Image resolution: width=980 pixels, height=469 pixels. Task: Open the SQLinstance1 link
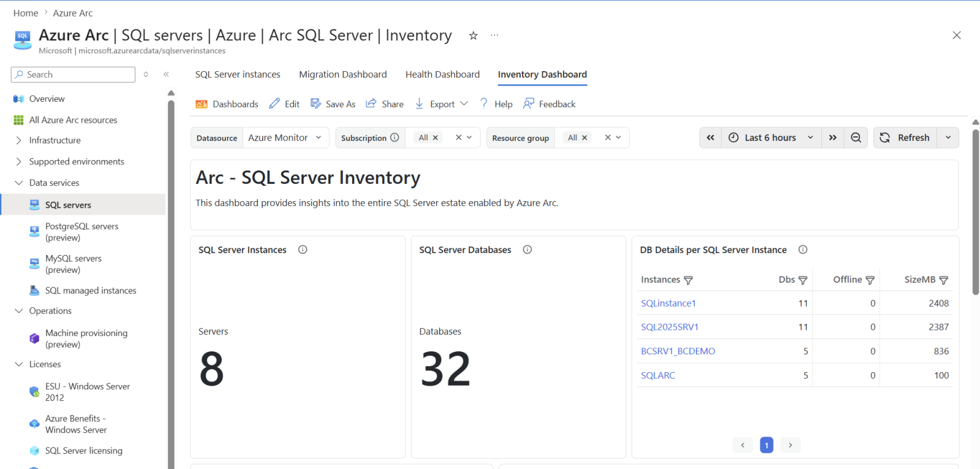tap(668, 303)
